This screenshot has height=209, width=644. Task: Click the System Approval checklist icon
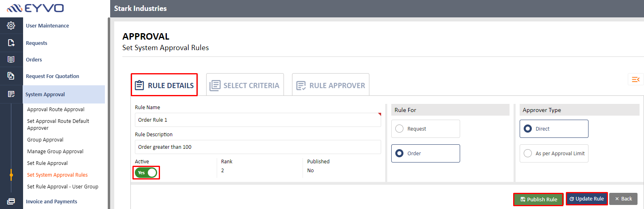[11, 94]
